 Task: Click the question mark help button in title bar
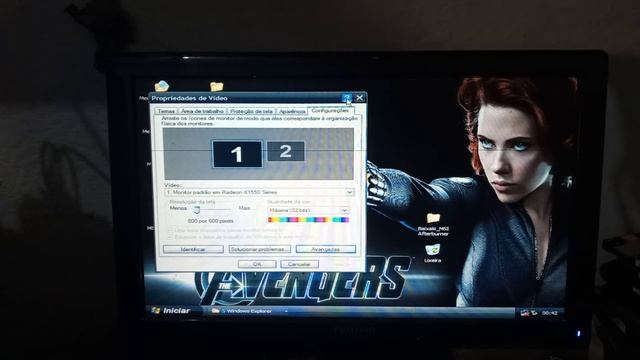click(347, 98)
